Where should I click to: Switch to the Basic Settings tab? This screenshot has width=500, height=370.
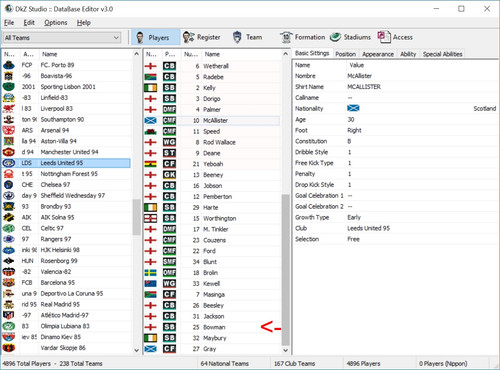coord(312,53)
